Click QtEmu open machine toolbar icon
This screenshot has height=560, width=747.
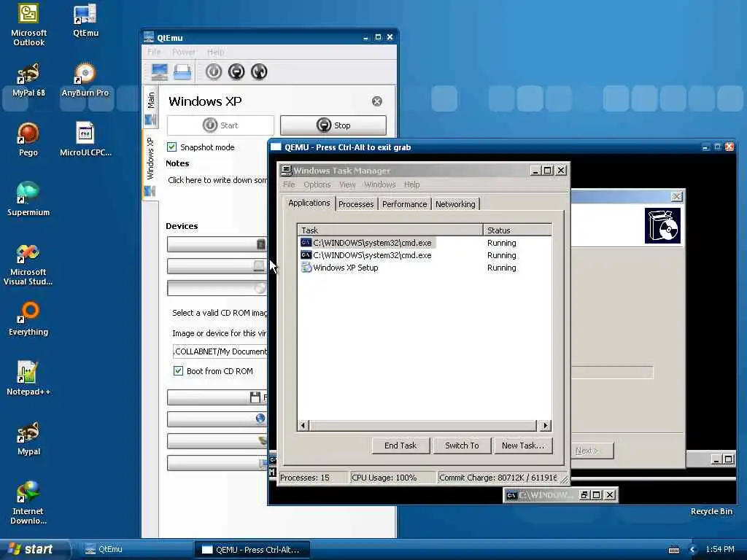[182, 72]
